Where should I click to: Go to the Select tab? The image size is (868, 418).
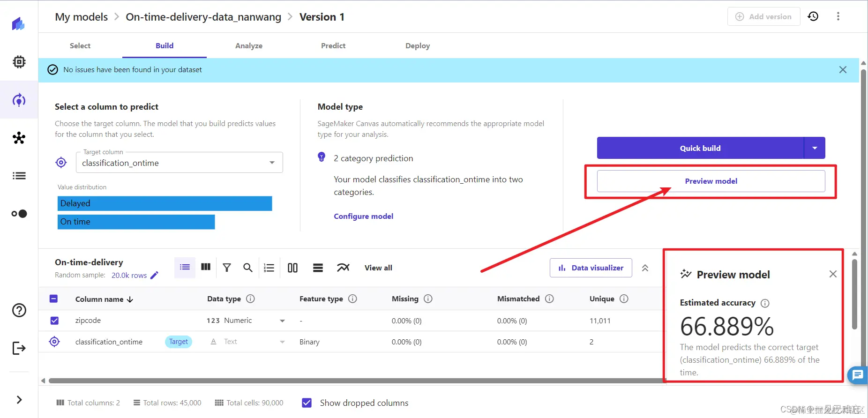(x=80, y=46)
